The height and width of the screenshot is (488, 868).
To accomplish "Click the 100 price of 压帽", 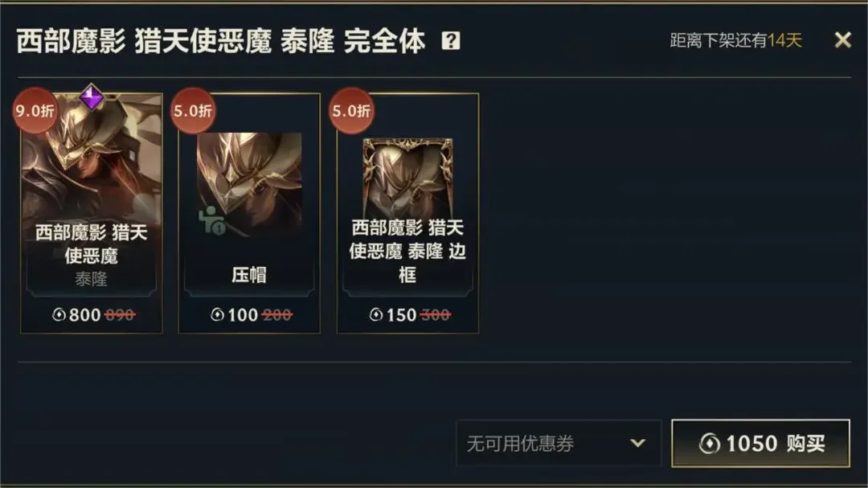I will (x=243, y=314).
